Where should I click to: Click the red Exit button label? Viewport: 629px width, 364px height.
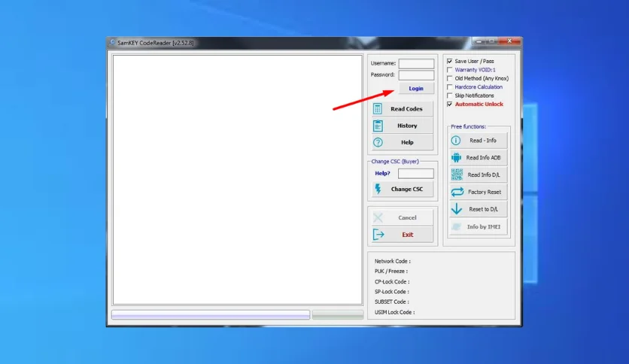tap(408, 235)
